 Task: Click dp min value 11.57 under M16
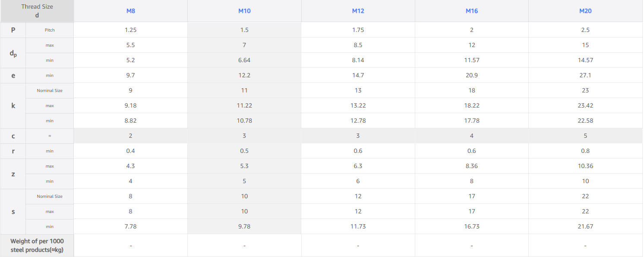(472, 60)
